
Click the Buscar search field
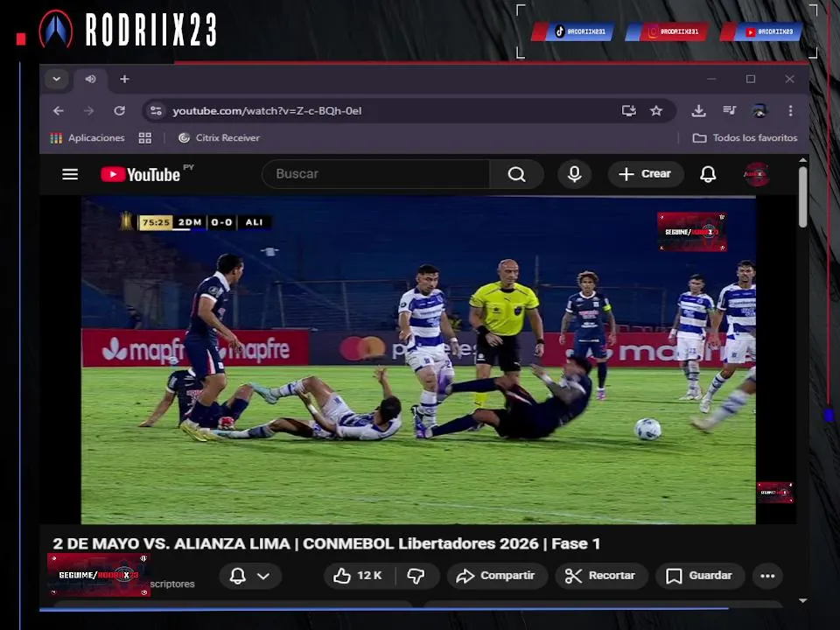pos(376,174)
